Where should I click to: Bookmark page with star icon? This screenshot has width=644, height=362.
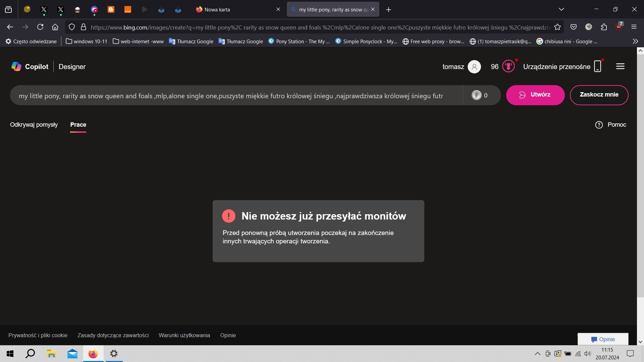click(x=557, y=27)
